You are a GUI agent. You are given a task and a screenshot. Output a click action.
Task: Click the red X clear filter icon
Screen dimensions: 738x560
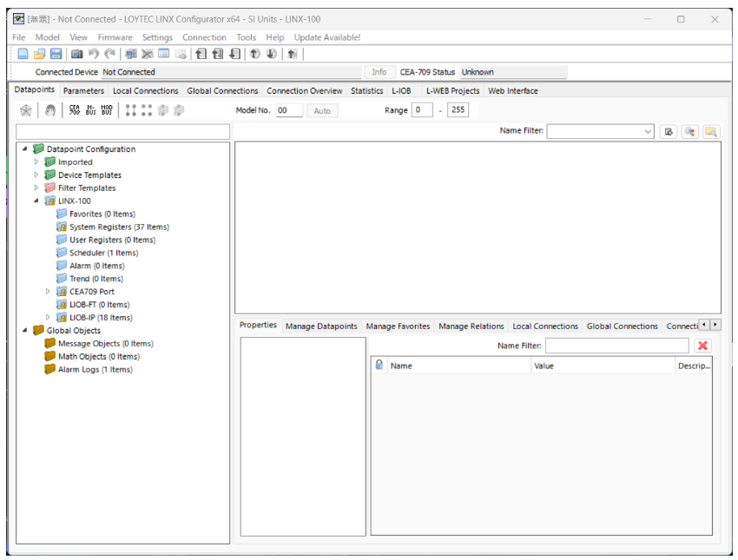702,346
